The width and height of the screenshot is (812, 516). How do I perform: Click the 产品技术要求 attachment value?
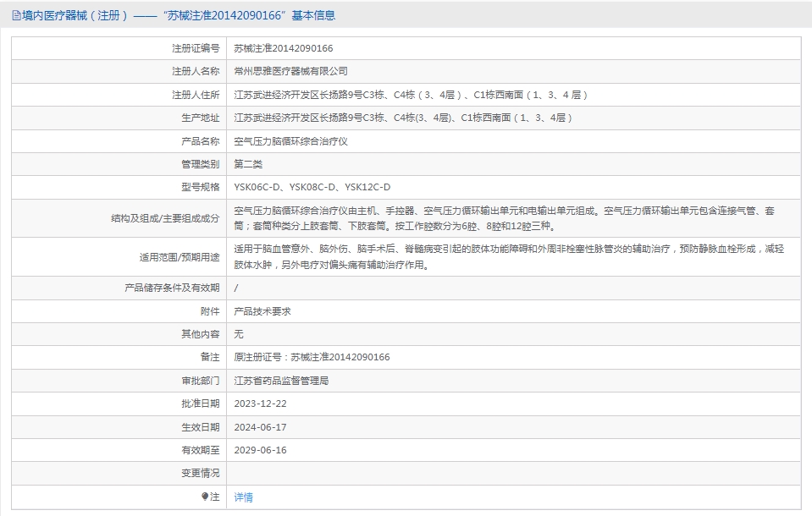click(x=262, y=311)
